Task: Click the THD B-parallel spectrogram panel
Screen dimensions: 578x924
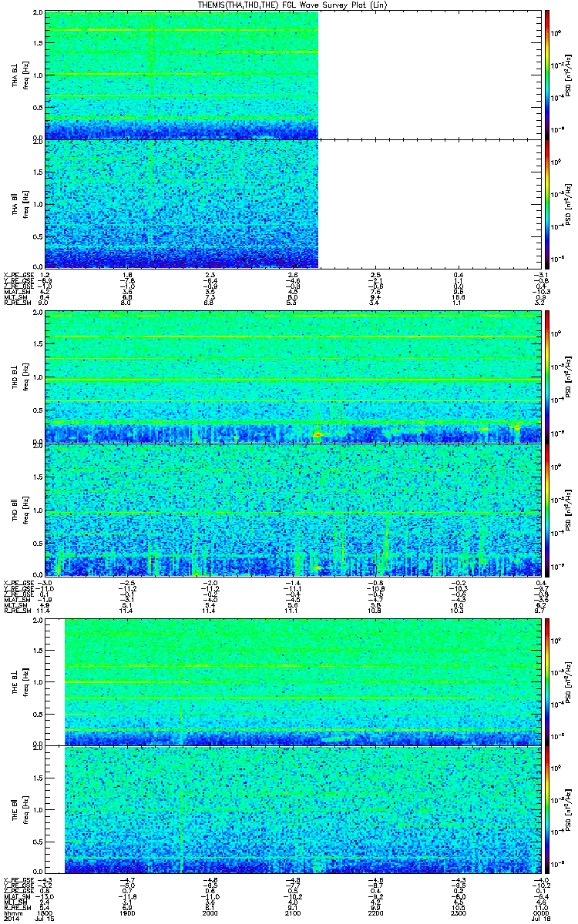Action: 291,509
